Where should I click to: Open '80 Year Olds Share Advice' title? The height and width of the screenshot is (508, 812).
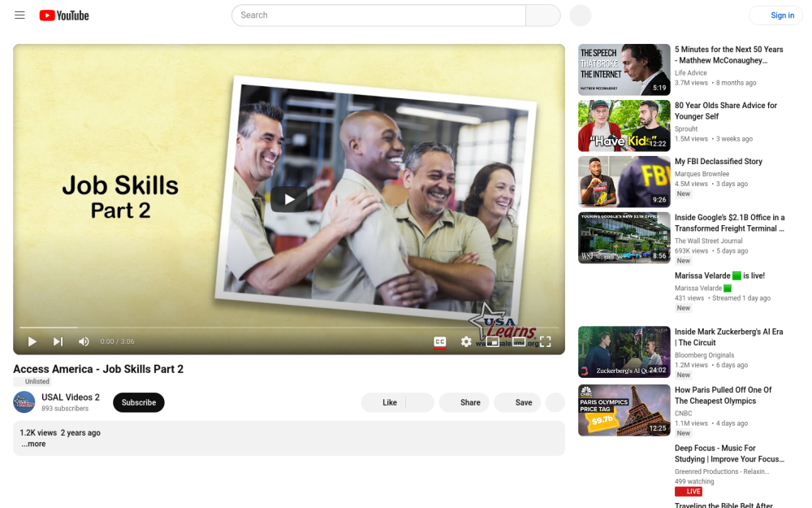click(725, 111)
